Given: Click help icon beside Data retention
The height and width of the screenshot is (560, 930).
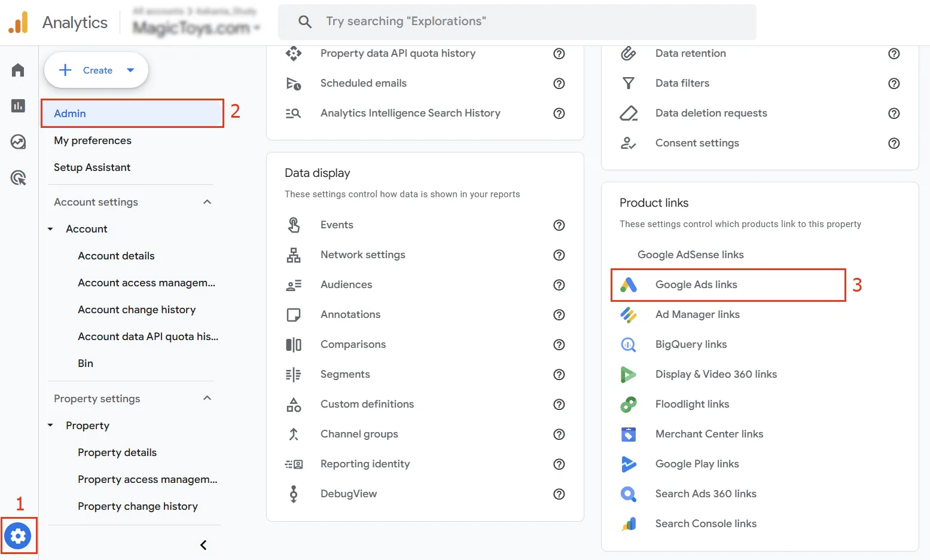Looking at the screenshot, I should coord(894,54).
